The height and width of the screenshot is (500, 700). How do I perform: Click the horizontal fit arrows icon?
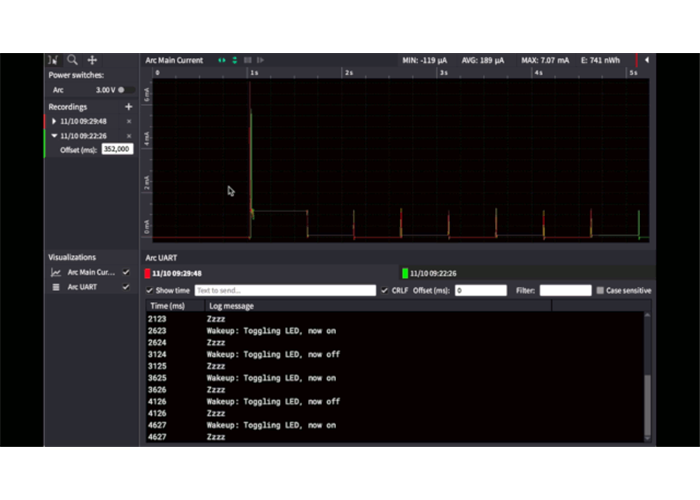click(x=222, y=60)
